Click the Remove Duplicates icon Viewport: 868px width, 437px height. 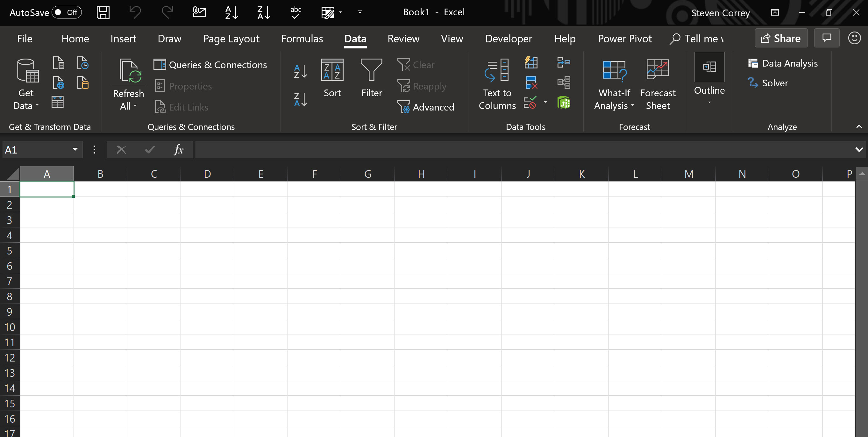click(531, 82)
